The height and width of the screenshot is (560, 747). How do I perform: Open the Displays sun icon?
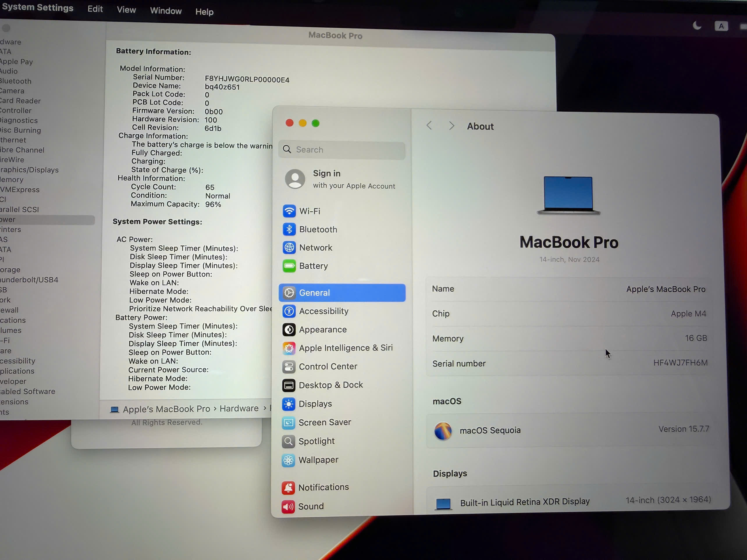point(289,404)
